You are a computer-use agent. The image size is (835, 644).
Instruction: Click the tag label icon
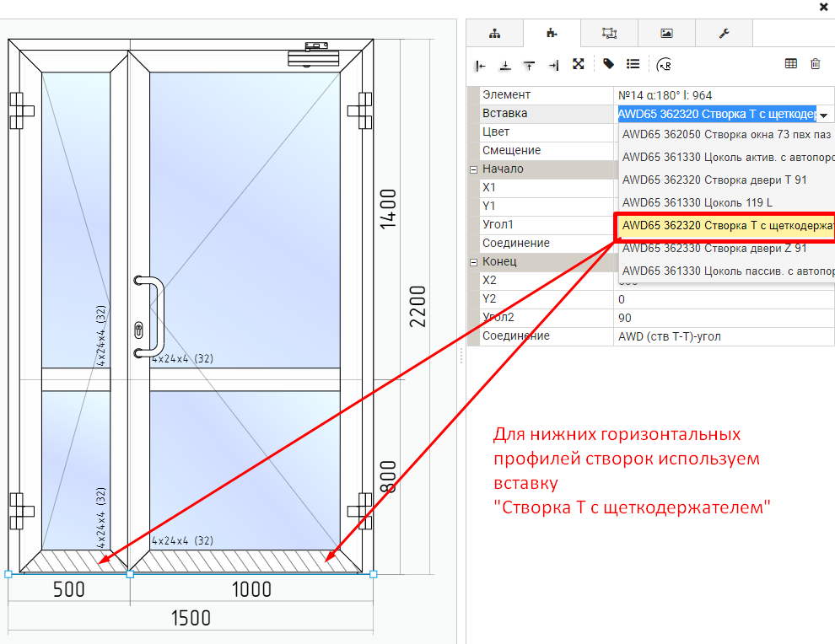[608, 64]
